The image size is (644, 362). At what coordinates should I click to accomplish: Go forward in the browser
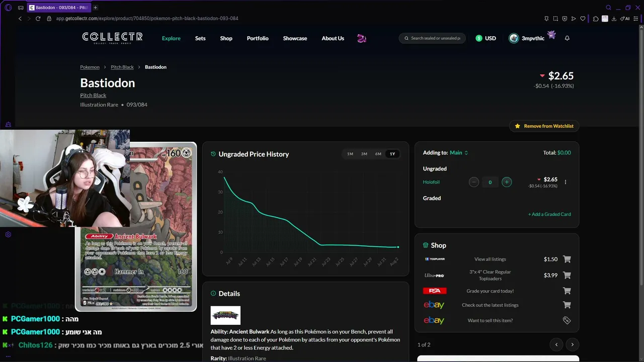point(29,19)
